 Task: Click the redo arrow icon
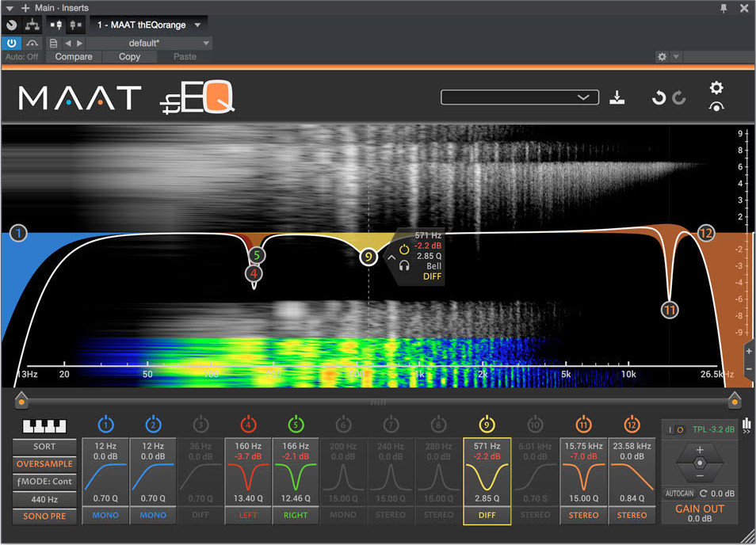678,97
